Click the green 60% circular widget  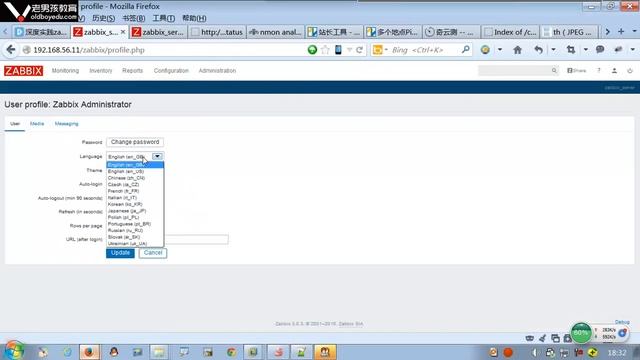pyautogui.click(x=581, y=333)
